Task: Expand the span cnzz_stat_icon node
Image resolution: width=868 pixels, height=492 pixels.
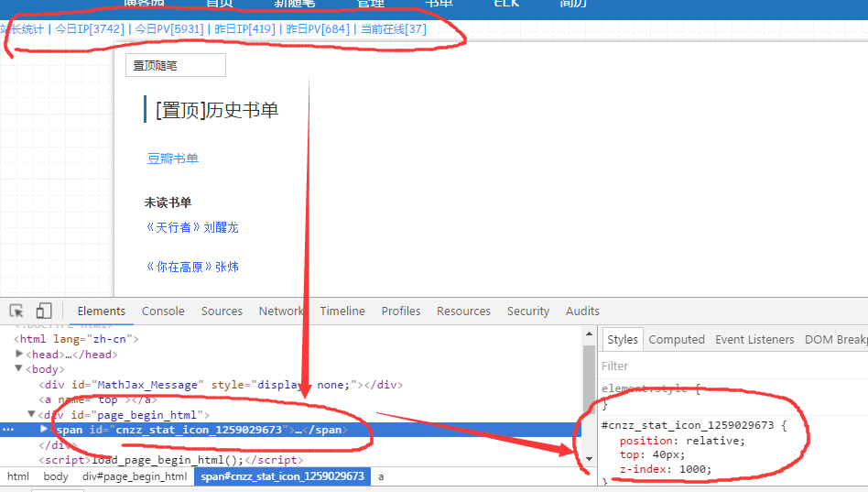Action: [44, 429]
